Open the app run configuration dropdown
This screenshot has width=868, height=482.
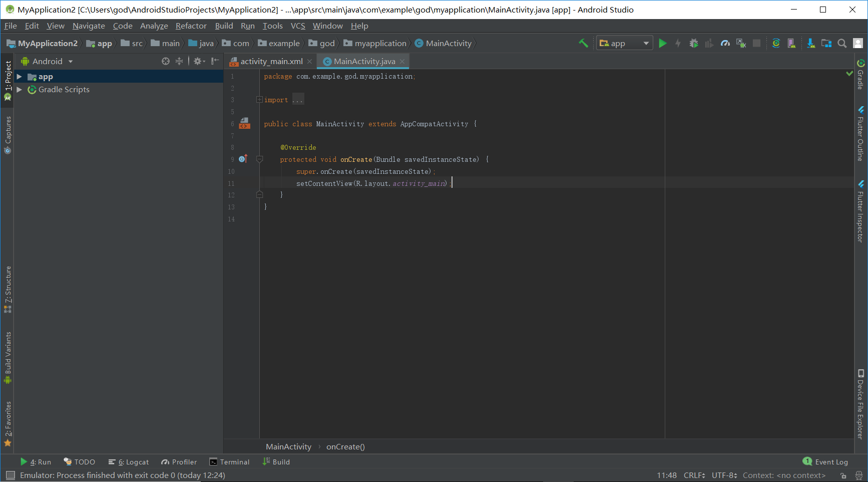624,43
